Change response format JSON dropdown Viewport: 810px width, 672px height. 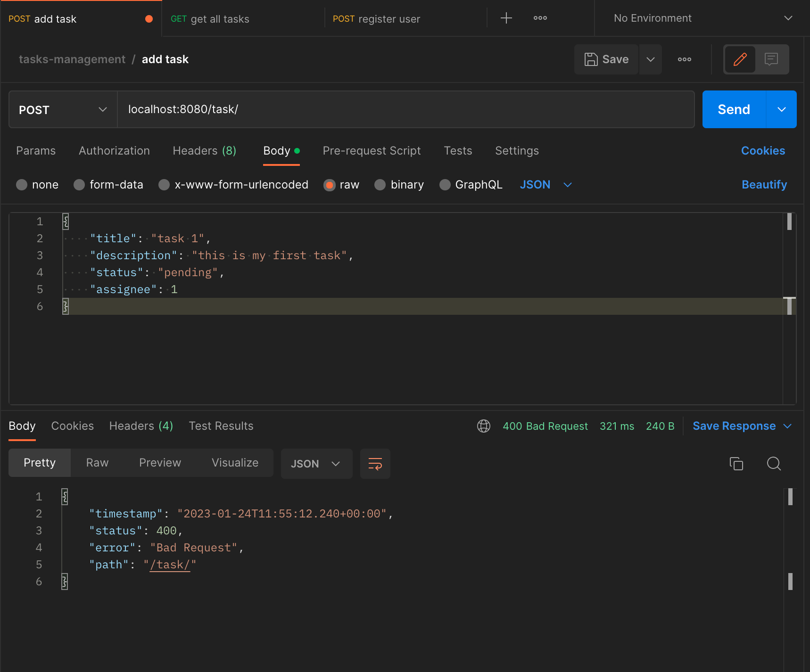point(316,464)
